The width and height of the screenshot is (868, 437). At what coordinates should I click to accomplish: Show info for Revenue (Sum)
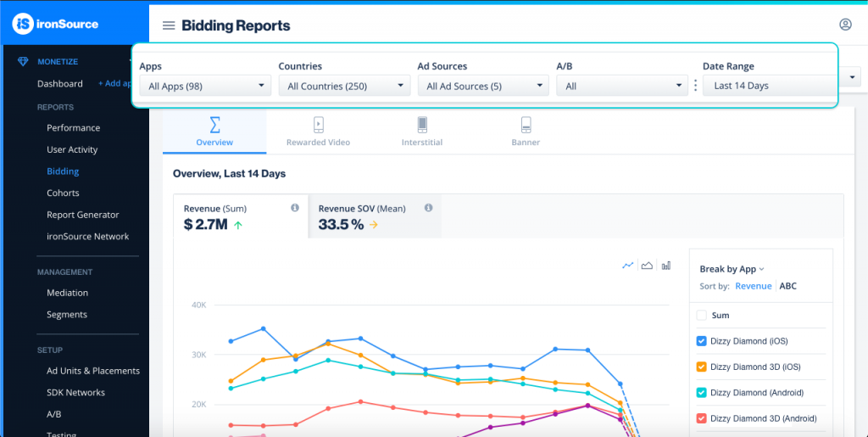(295, 208)
